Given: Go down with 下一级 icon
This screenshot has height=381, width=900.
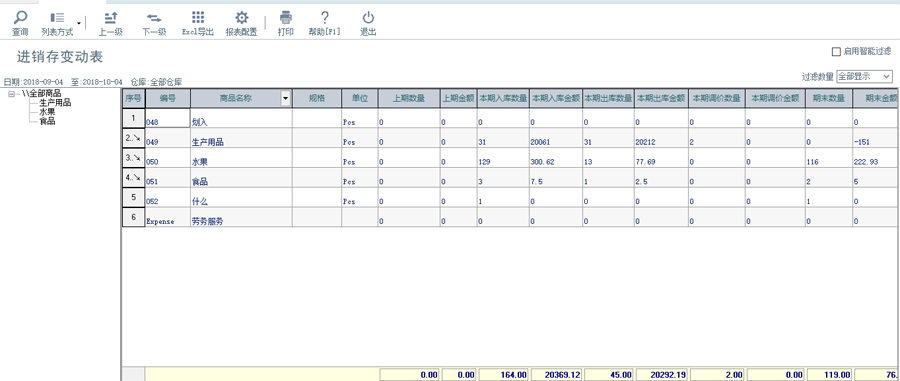Looking at the screenshot, I should [154, 18].
